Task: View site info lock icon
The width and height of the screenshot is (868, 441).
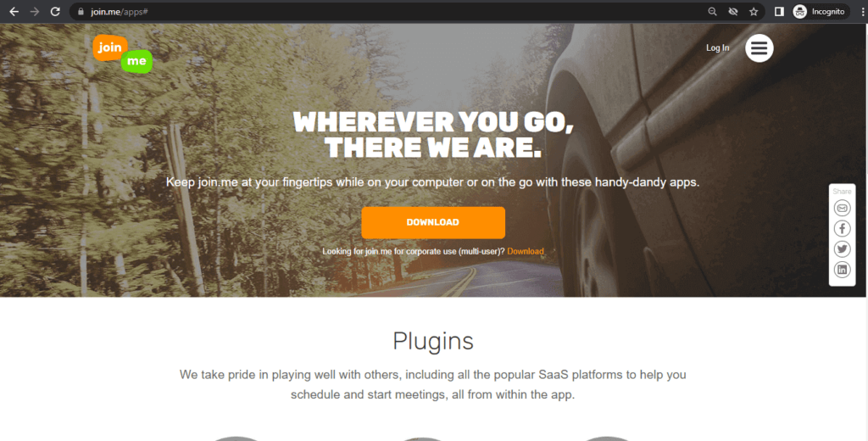Action: (81, 12)
